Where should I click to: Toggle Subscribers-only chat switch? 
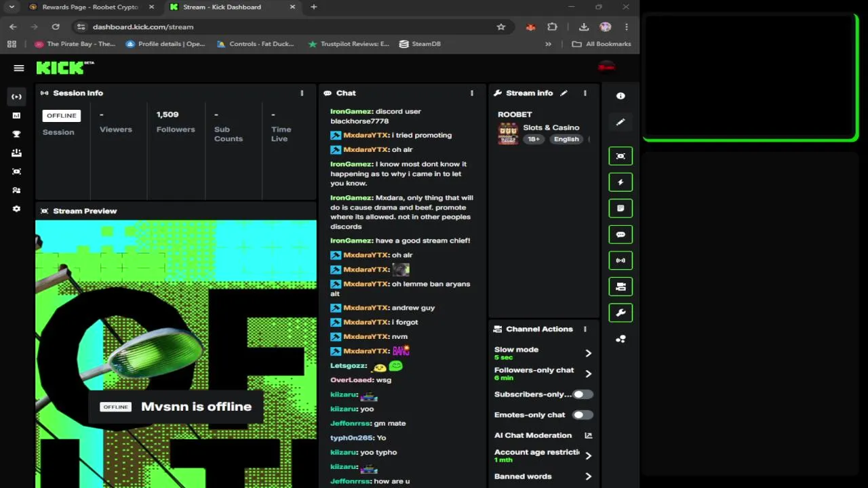(x=583, y=394)
